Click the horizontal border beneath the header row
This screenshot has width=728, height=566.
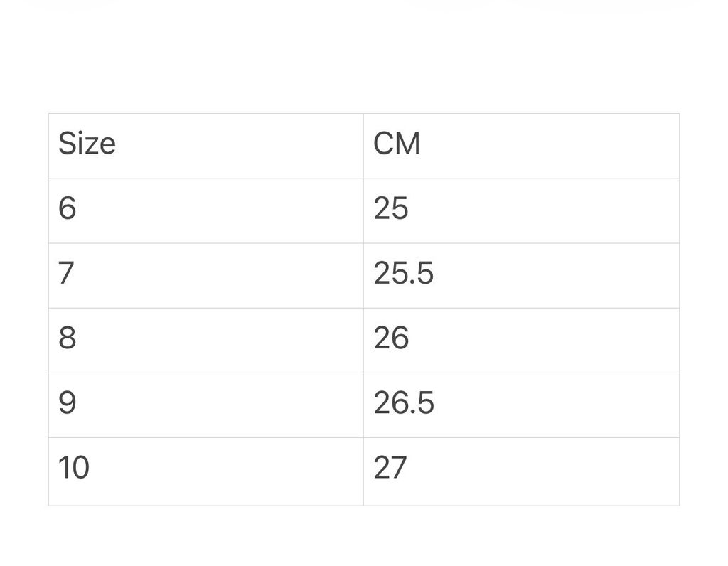pos(363,178)
